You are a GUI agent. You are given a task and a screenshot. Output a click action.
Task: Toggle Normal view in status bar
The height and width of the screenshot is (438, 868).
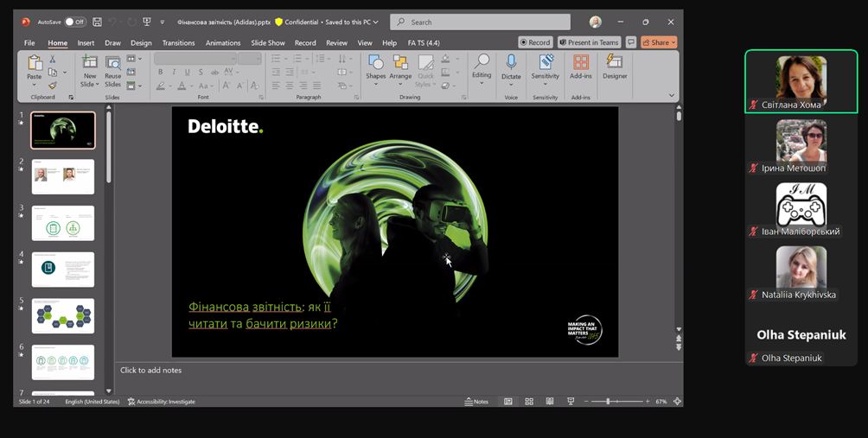pyautogui.click(x=507, y=402)
